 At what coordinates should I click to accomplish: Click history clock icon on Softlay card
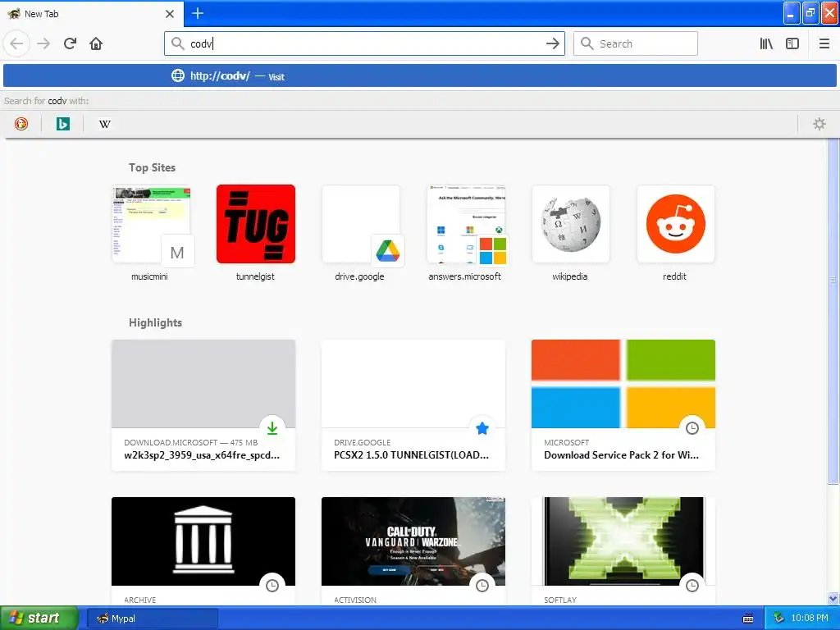[x=692, y=586]
